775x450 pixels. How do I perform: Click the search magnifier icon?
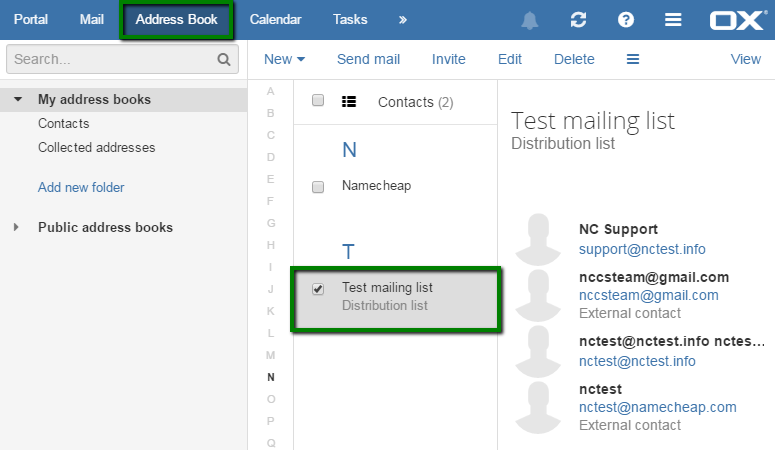[x=224, y=60]
